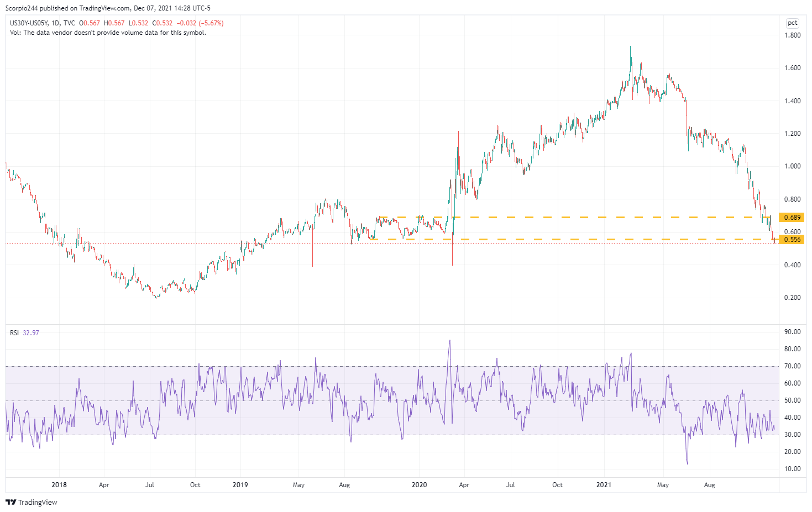Click the 0.400 price axis label
Screen dimensions: 812x512
pyautogui.click(x=792, y=265)
